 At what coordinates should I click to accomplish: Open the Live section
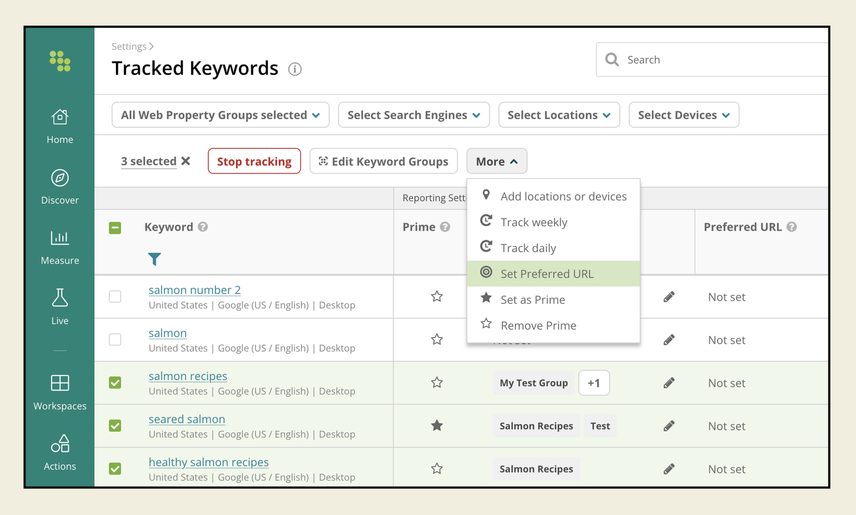click(60, 307)
